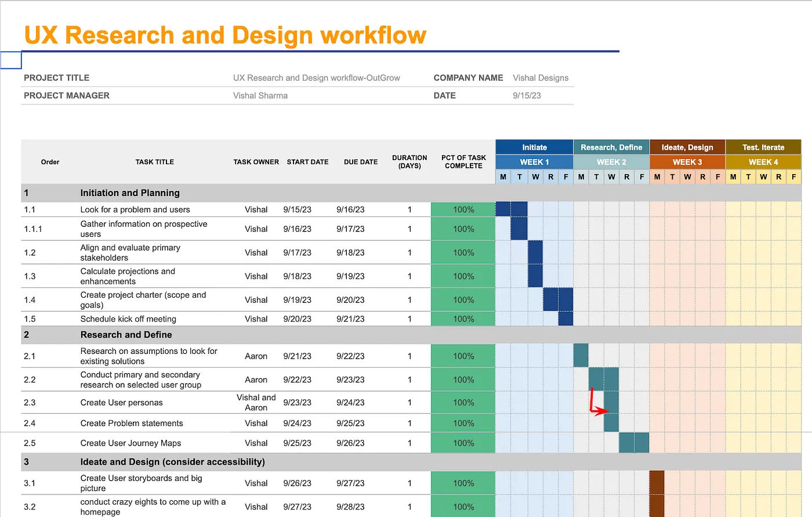812x517 pixels.
Task: Select the date cell showing 9/15/23
Action: tap(525, 95)
